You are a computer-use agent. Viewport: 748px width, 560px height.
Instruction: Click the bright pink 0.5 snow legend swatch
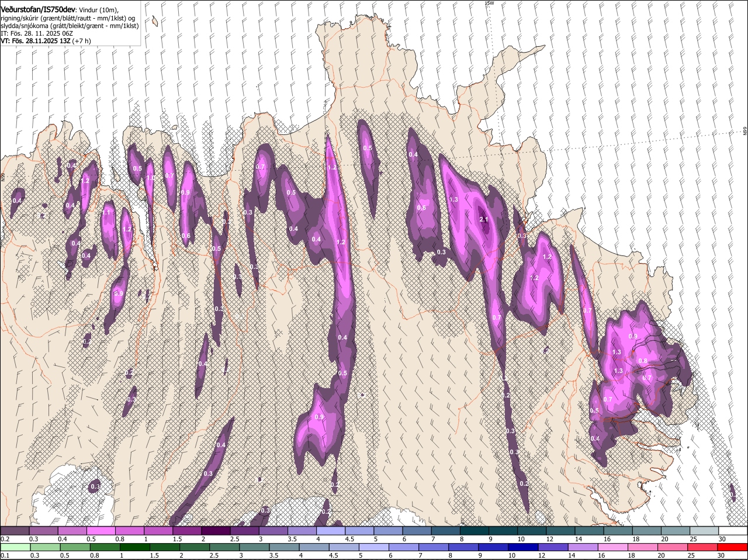[101, 530]
